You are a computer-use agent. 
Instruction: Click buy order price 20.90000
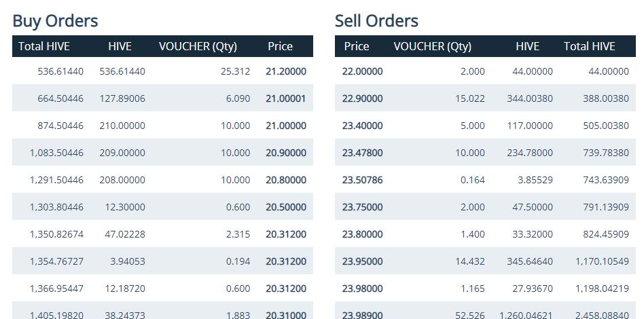pyautogui.click(x=285, y=153)
